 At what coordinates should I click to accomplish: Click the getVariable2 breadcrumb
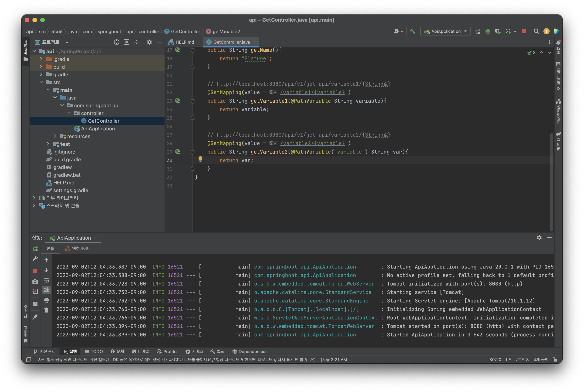tap(223, 31)
